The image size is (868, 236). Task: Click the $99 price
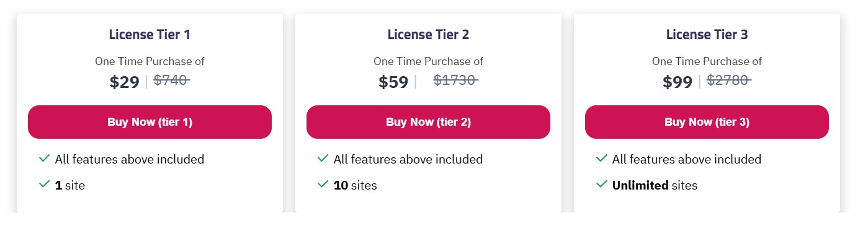click(678, 82)
